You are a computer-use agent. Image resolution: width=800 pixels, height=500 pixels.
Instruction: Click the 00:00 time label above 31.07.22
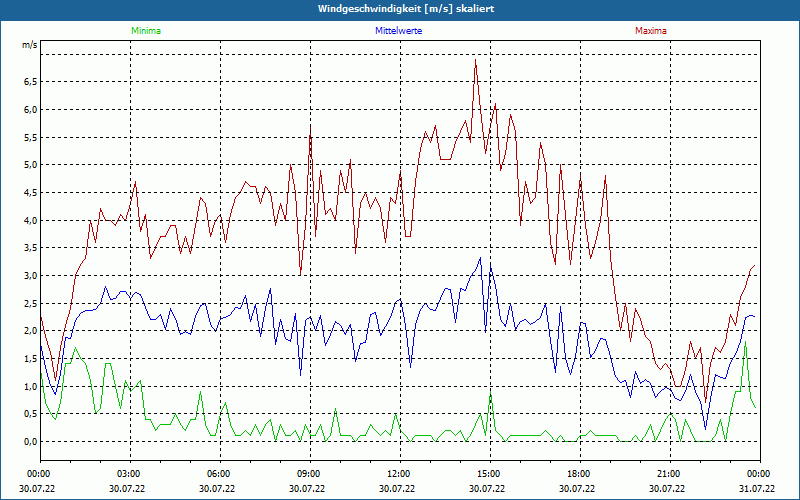pos(758,474)
